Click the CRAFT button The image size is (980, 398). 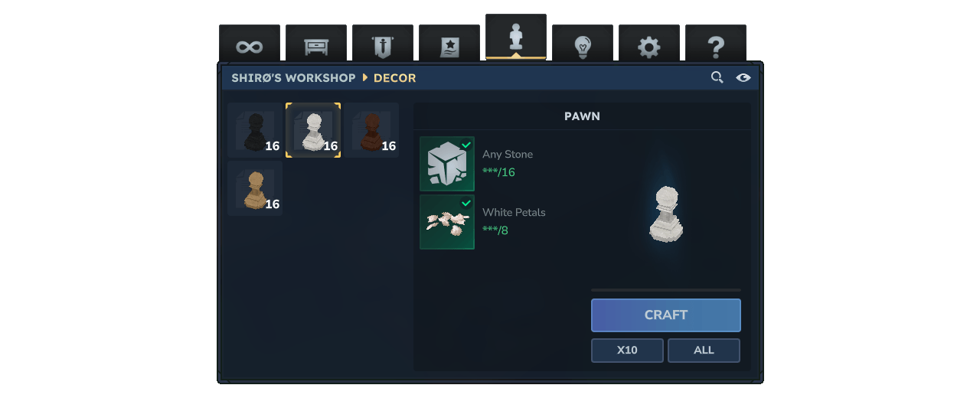coord(666,315)
